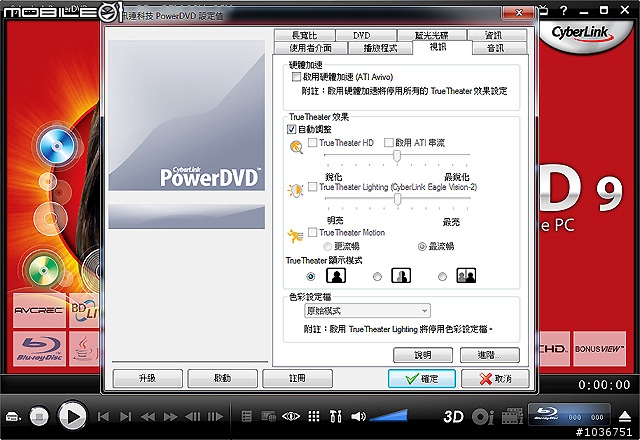Click the Stop button in player controls
Viewport: 640px width, 440px height.
coord(39,417)
